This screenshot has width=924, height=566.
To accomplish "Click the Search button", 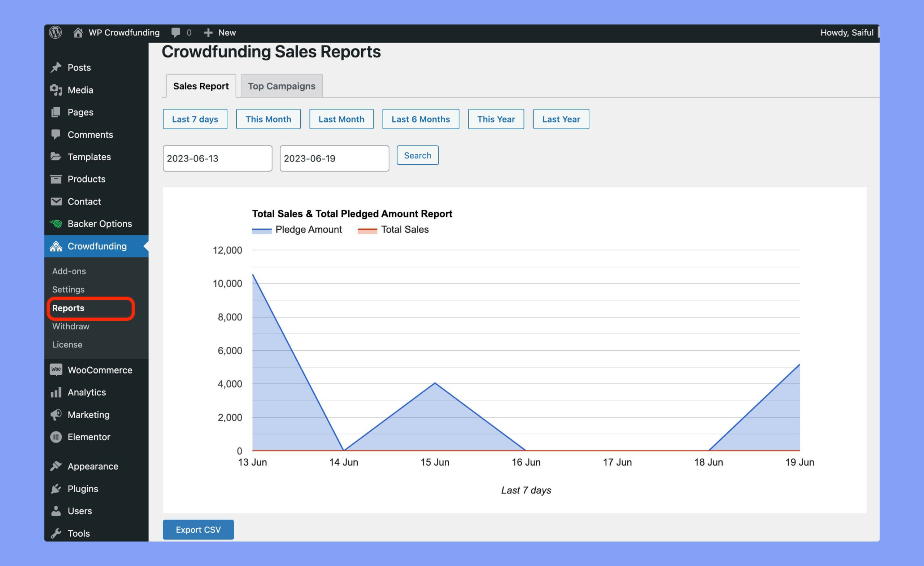I will [x=418, y=155].
